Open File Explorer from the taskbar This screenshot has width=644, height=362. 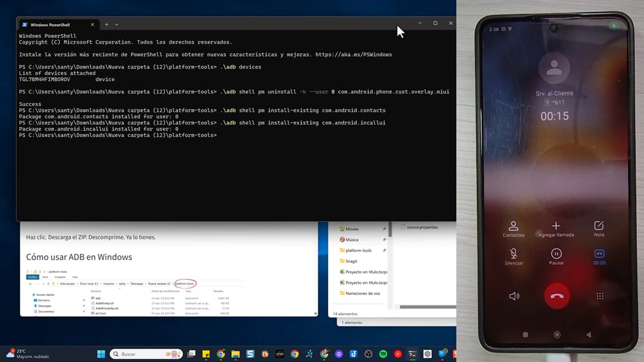[235, 354]
